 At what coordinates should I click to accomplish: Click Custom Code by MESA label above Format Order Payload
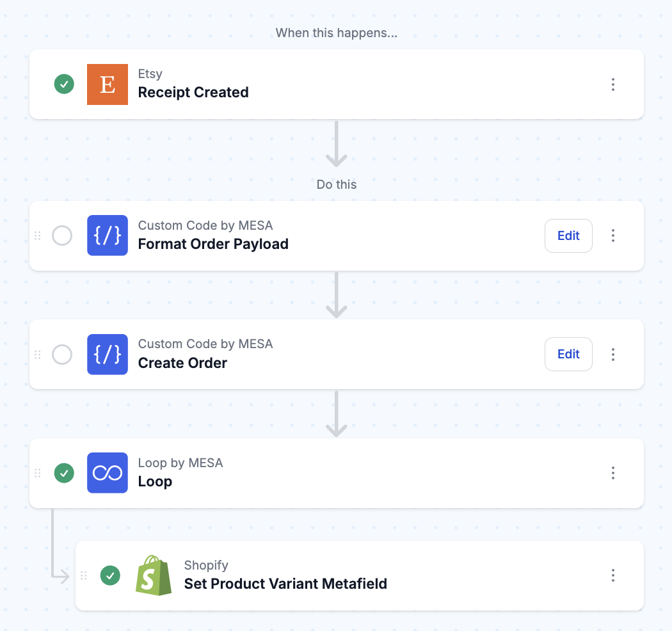coord(205,225)
